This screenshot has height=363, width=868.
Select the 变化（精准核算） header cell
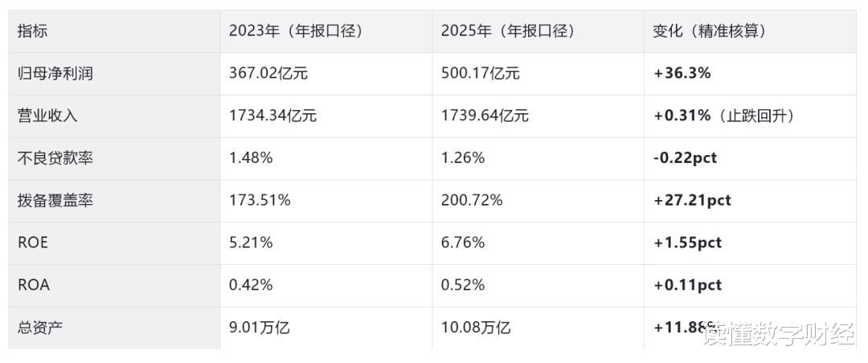[x=710, y=31]
